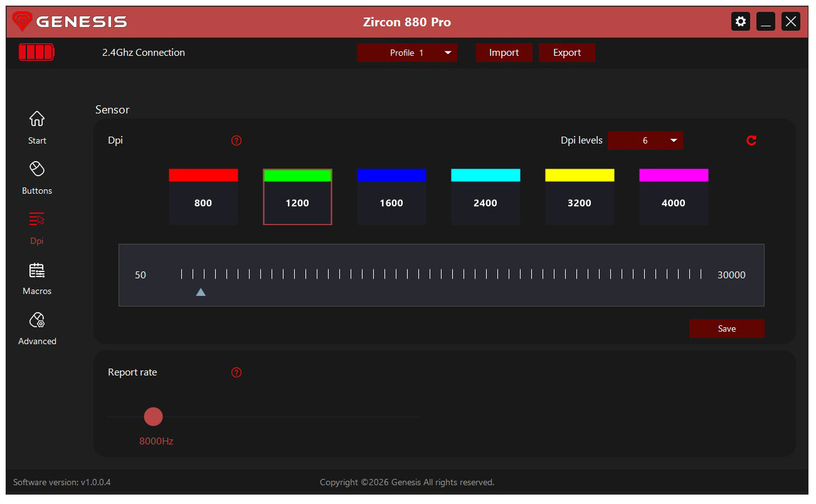Click the Sensor section heading
This screenshot has height=504, width=816.
[112, 110]
